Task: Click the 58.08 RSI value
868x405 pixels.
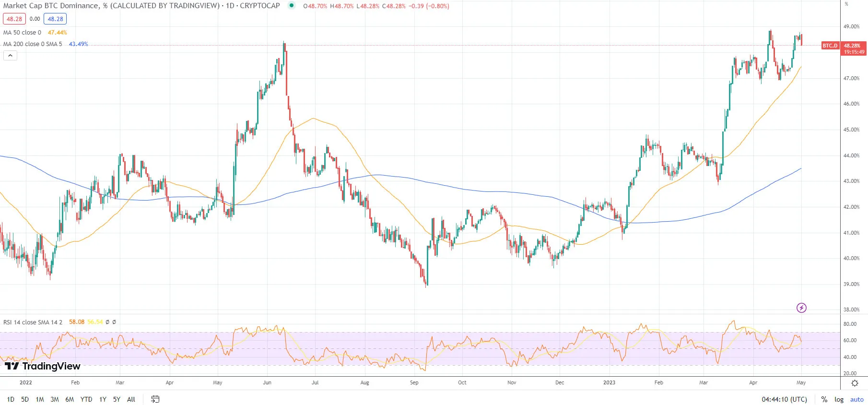Action: click(x=77, y=322)
